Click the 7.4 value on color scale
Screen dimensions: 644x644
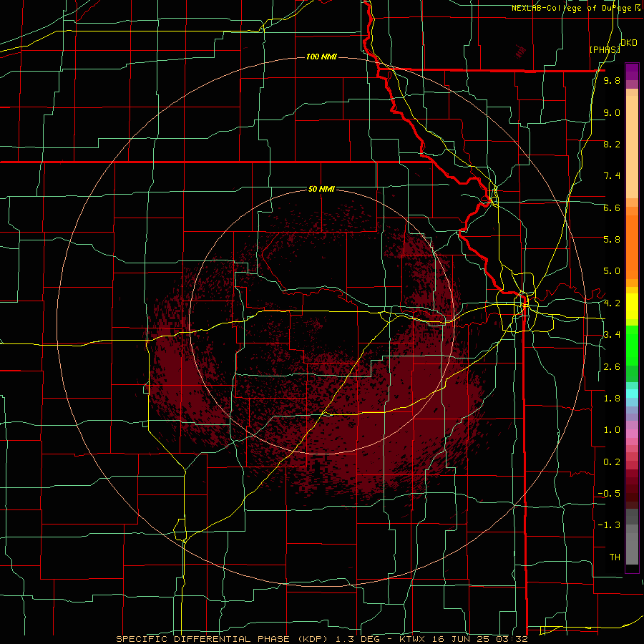612,176
